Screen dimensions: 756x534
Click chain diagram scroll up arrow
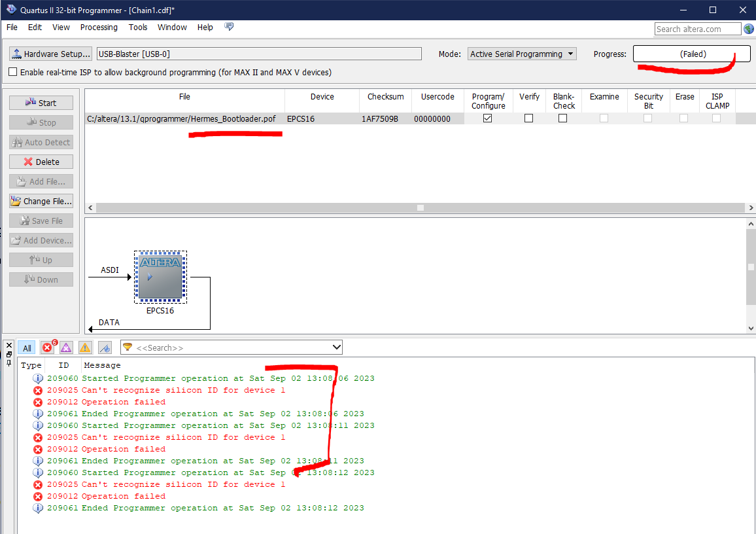tap(751, 224)
